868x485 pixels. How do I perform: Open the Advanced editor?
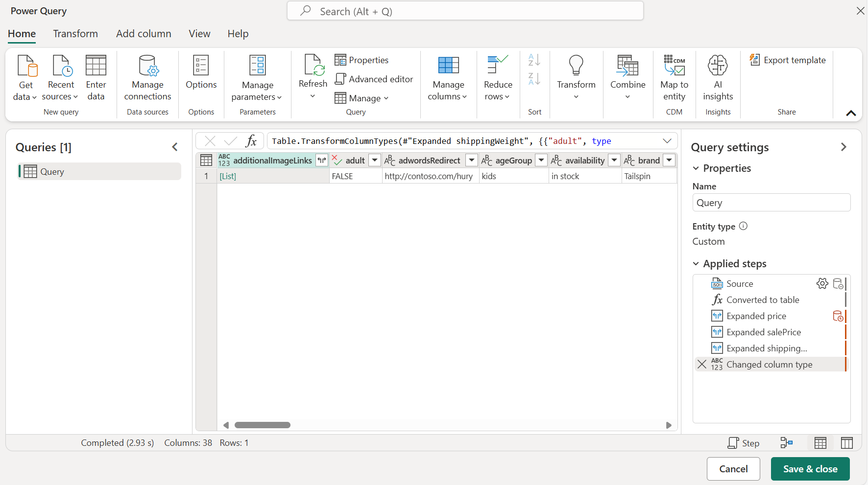pos(374,79)
